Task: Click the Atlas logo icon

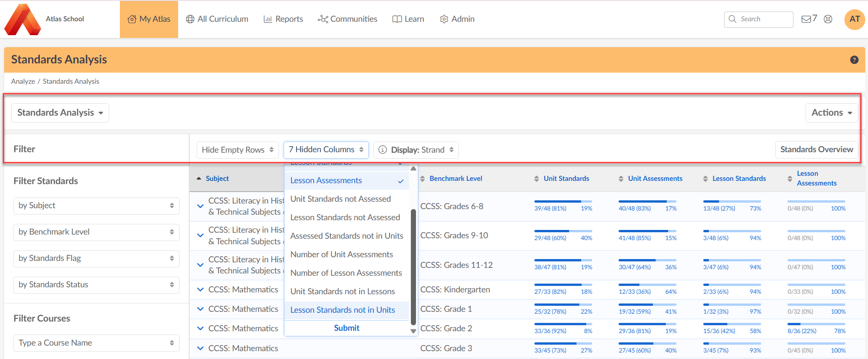Action: pos(22,19)
